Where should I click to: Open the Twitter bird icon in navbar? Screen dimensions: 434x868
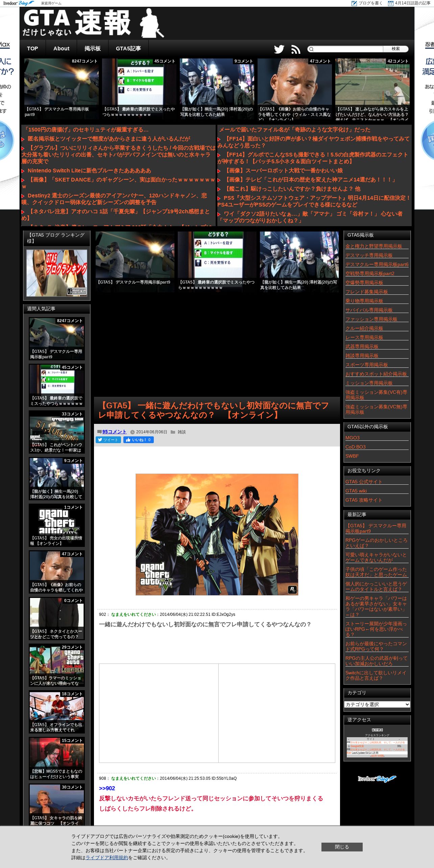point(279,49)
